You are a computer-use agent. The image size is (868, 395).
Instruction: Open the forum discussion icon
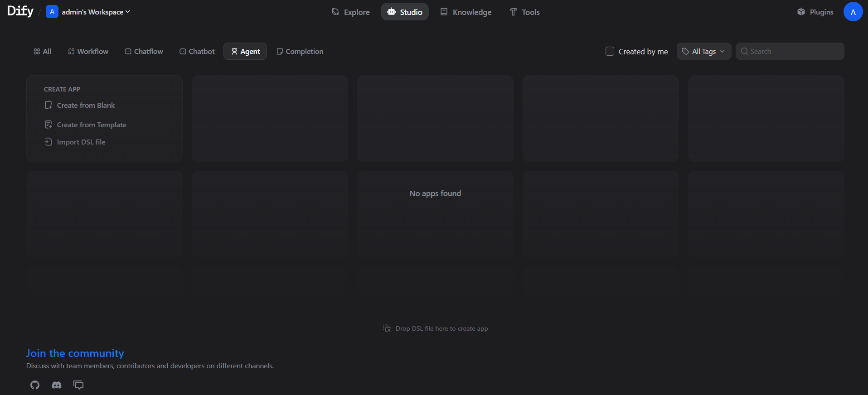pyautogui.click(x=78, y=385)
